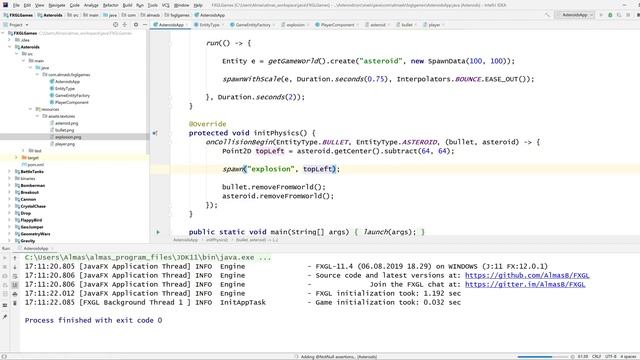Click the print icon in Run console
This screenshot has height=360, width=640.
coord(15,294)
